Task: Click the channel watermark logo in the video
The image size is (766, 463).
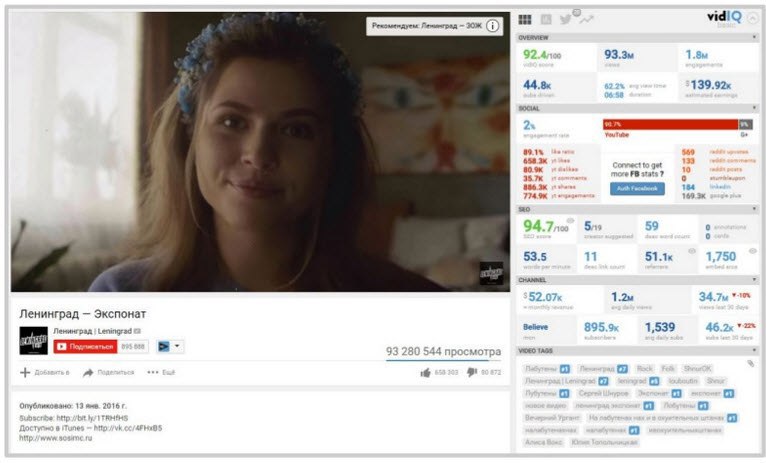Action: 491,273
